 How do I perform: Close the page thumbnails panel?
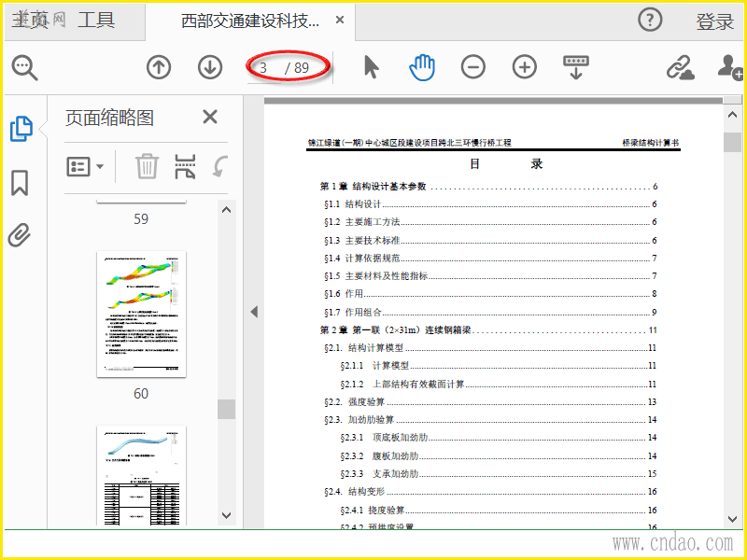[x=210, y=117]
